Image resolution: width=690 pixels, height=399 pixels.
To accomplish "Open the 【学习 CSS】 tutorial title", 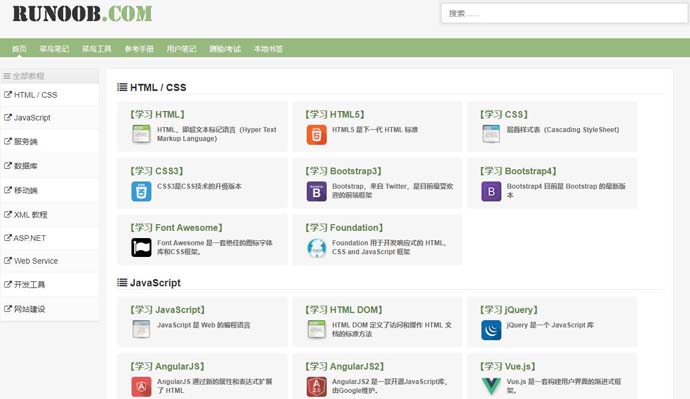I will point(503,114).
